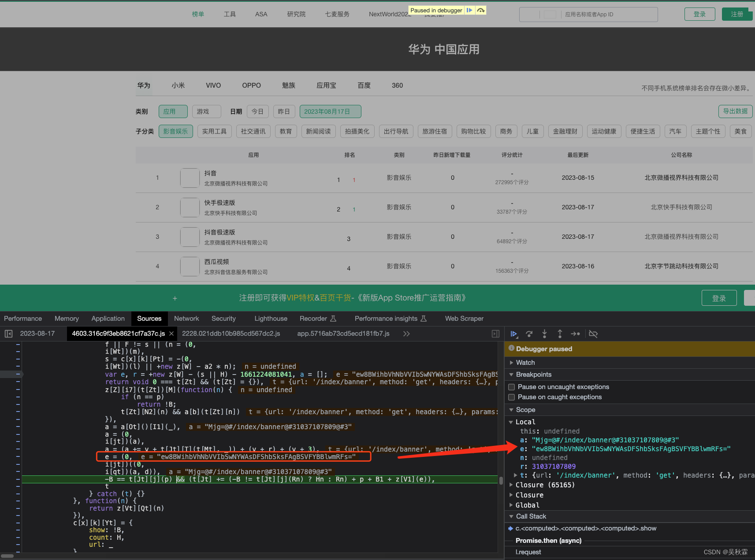Expand Closure (65165) scope

pos(511,485)
